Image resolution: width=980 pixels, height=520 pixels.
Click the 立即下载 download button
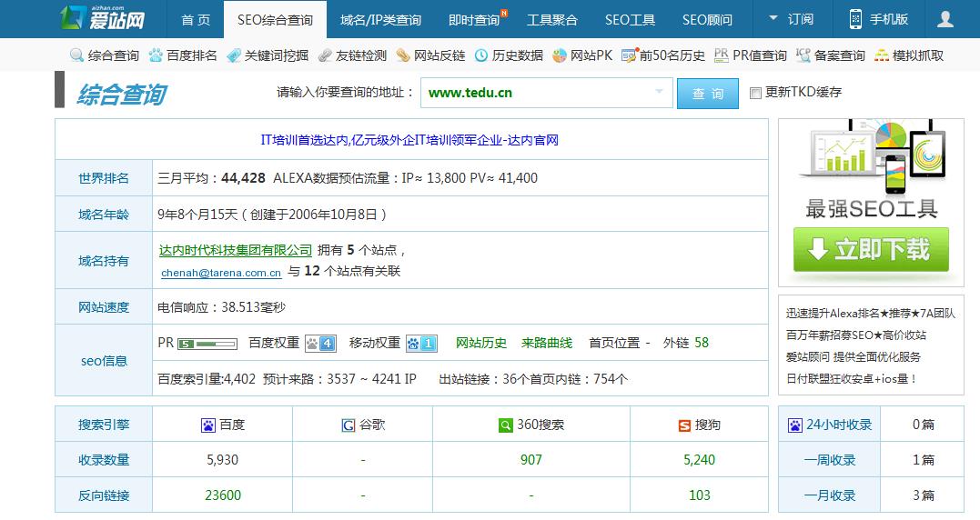[871, 249]
